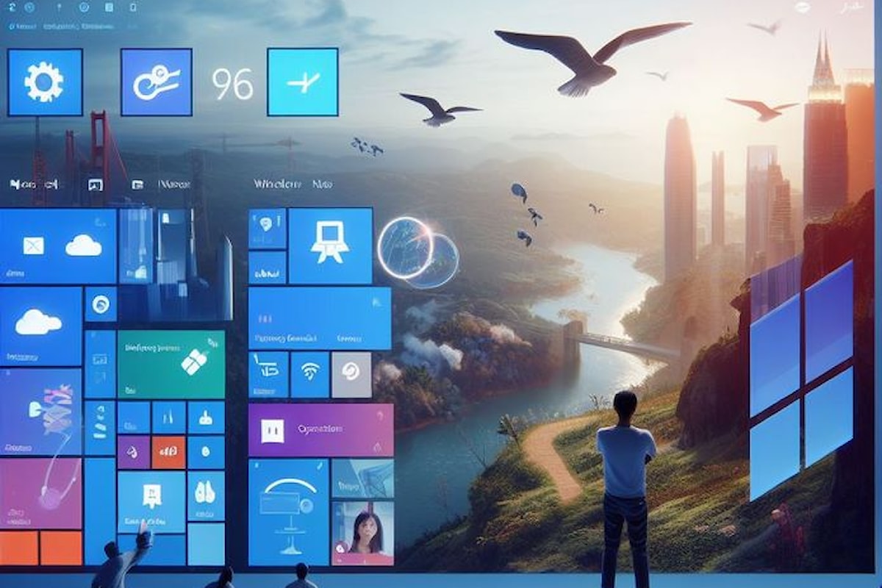Viewport: 882px width, 588px height.
Task: Open the large computer monitor icon tile
Action: pyautogui.click(x=330, y=245)
